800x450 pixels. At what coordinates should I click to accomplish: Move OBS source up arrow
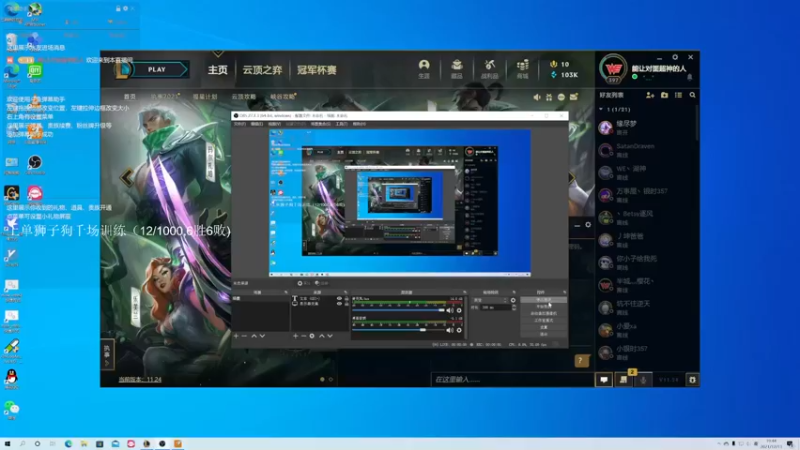(x=321, y=336)
